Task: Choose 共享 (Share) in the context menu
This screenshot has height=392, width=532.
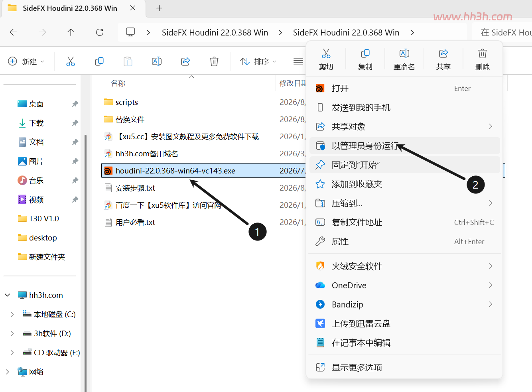Action: tap(443, 59)
